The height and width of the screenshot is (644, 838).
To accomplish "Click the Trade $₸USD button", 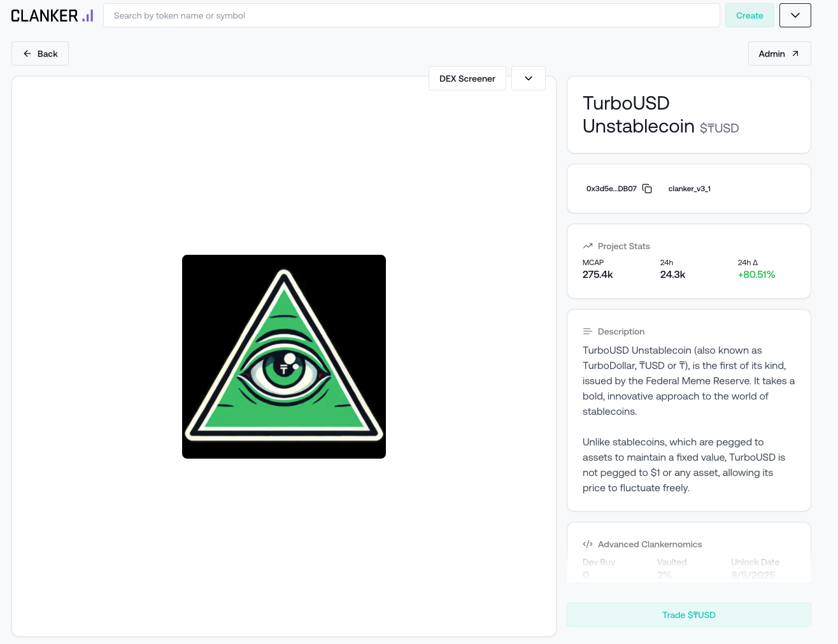I will point(688,615).
